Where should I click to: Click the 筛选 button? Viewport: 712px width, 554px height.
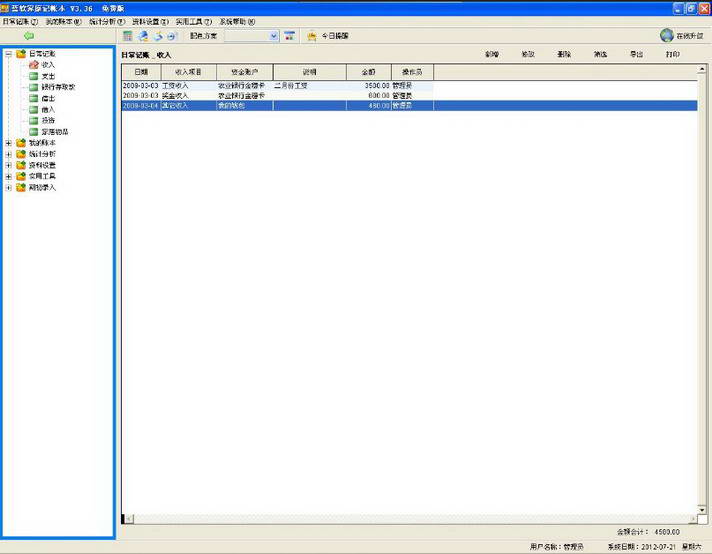tap(600, 54)
